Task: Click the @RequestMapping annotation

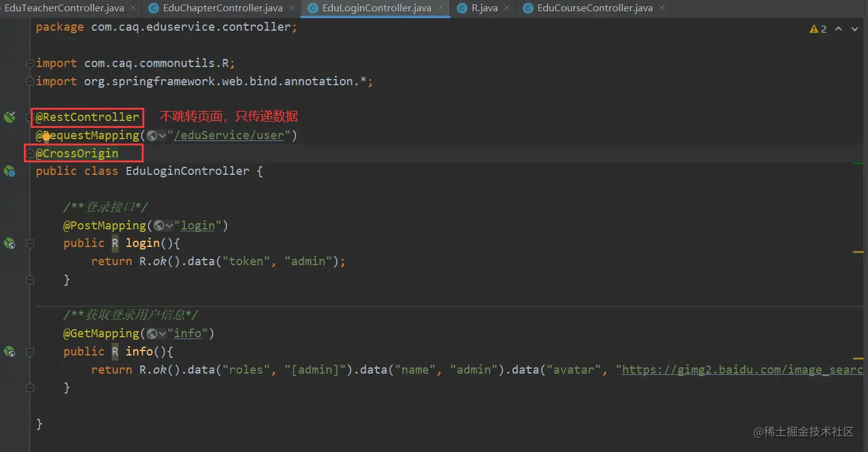Action: (x=87, y=135)
